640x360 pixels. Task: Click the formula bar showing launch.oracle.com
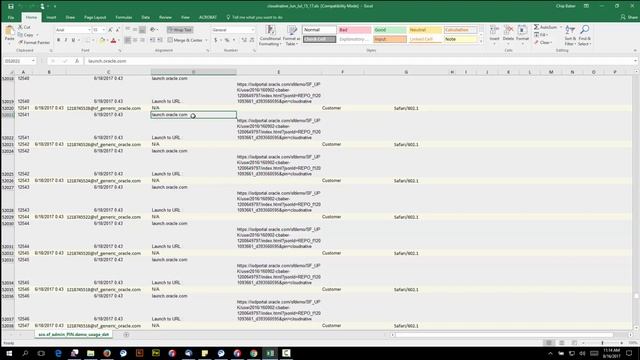tap(359, 61)
